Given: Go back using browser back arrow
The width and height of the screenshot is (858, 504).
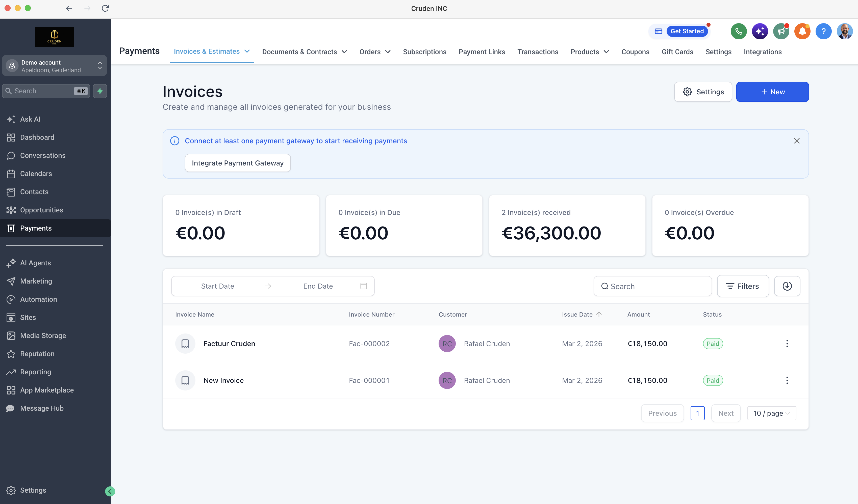Looking at the screenshot, I should (x=69, y=8).
